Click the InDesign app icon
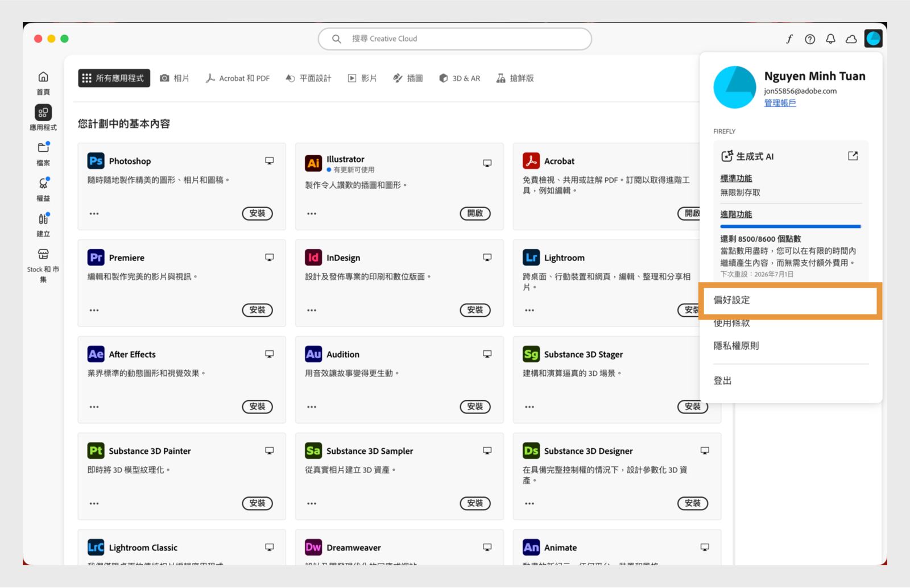The height and width of the screenshot is (588, 910). point(313,258)
